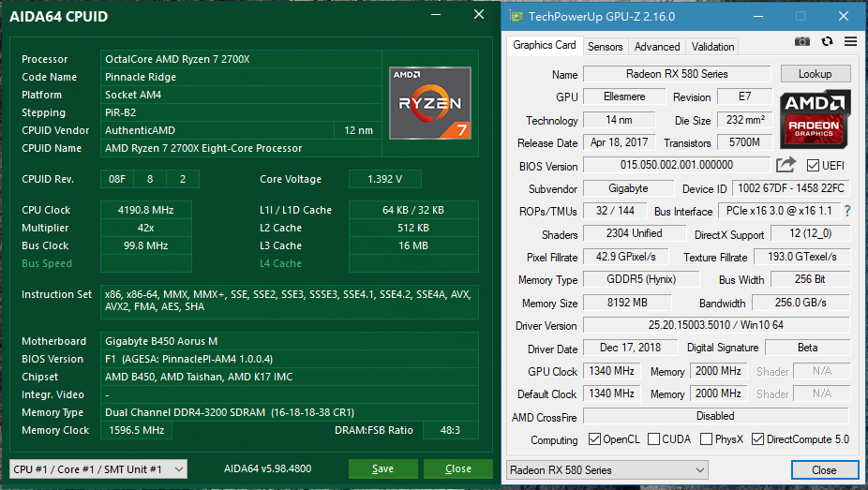Click the DRAM:FSB Ratio value 48:3
868x490 pixels.
450,430
